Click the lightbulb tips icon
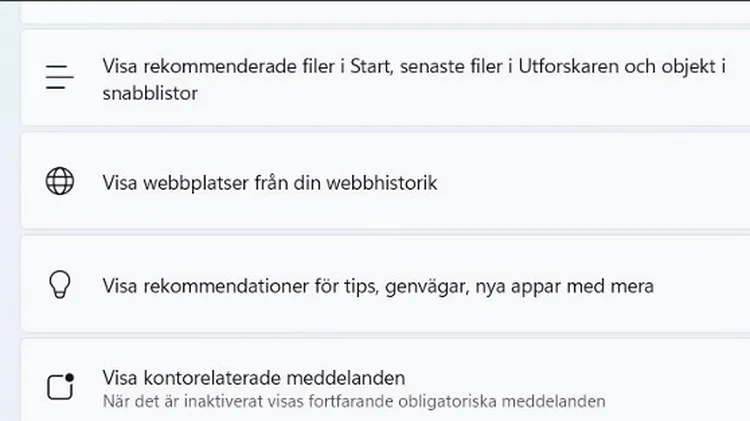This screenshot has width=750, height=421. (x=60, y=285)
